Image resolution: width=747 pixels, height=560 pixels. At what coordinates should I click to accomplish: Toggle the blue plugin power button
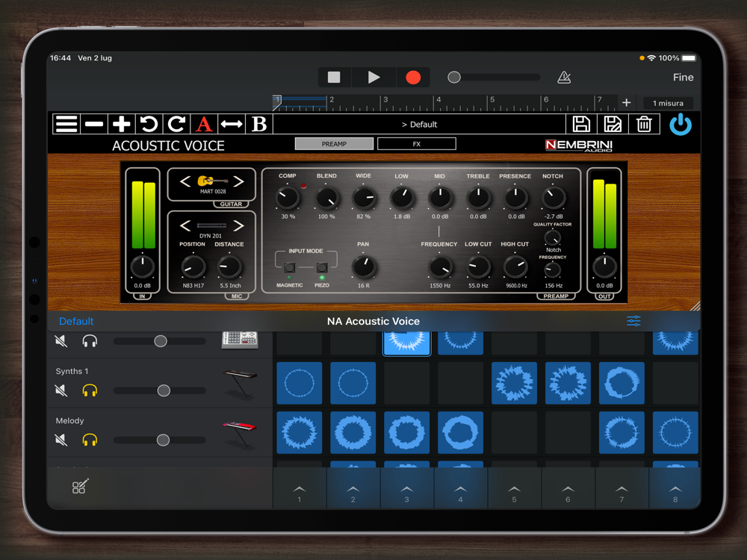681,125
